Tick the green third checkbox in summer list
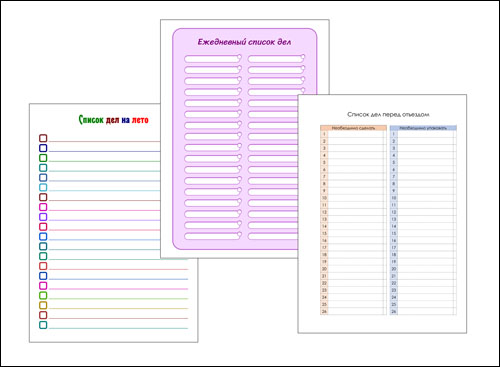Image resolution: width=500 pixels, height=367 pixels. pyautogui.click(x=43, y=158)
